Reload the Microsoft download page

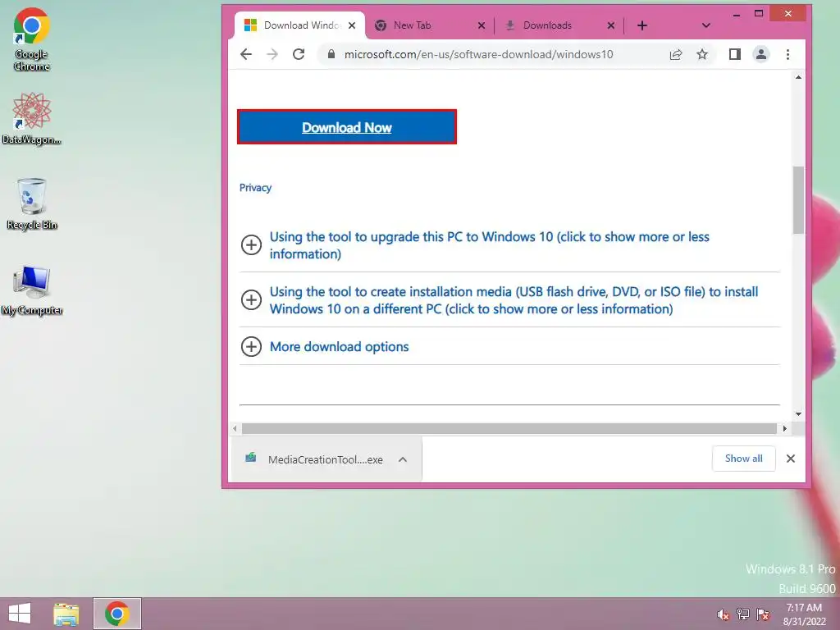tap(299, 54)
